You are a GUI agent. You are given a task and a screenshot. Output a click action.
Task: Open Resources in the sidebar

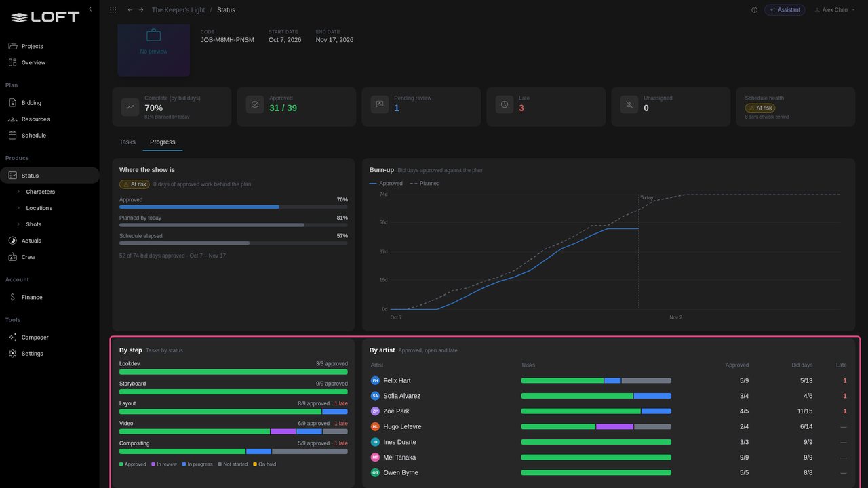(50, 119)
